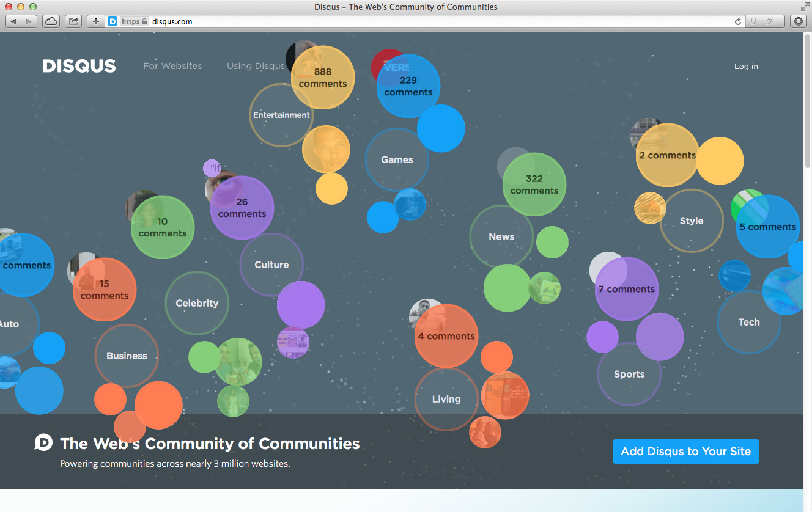This screenshot has width=812, height=512.
Task: Click the yellow face photo bubble under Entertainment
Action: click(x=326, y=149)
